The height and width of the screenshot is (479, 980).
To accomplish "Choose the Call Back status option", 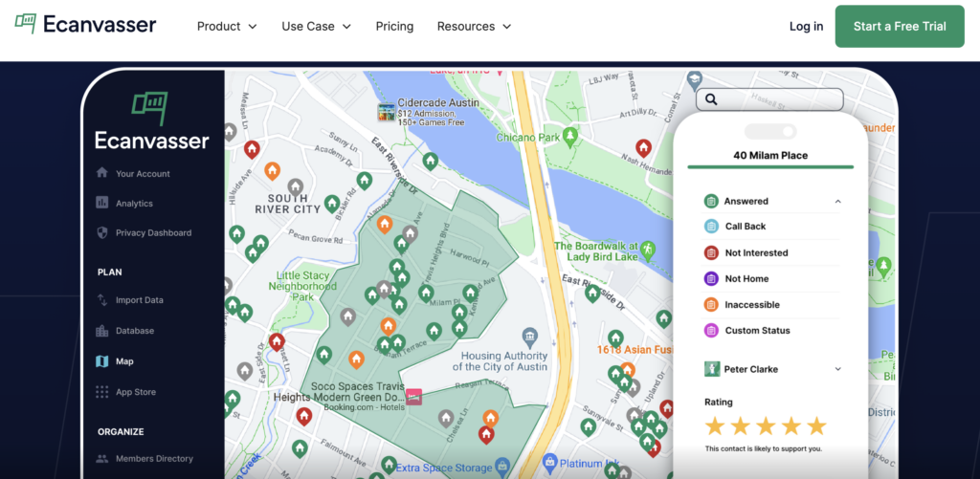I will (745, 226).
